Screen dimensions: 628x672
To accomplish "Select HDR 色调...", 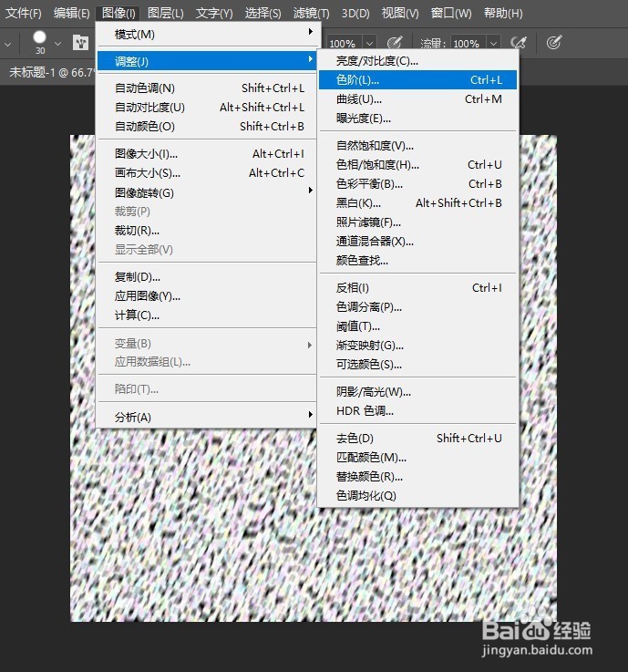I will 417,411.
